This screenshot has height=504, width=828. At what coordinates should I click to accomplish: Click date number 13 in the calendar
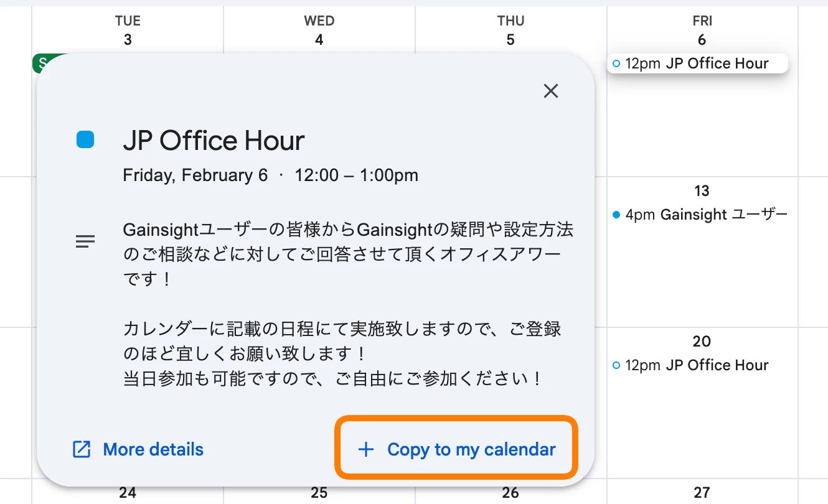point(702,191)
